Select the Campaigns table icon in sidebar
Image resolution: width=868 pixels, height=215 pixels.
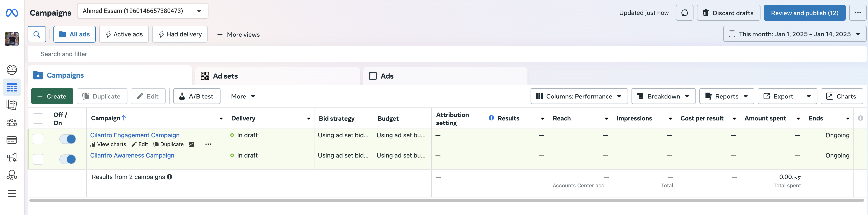click(12, 88)
